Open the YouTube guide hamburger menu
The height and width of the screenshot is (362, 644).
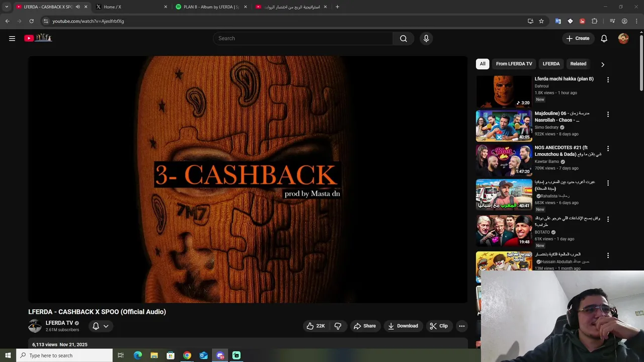tap(12, 38)
